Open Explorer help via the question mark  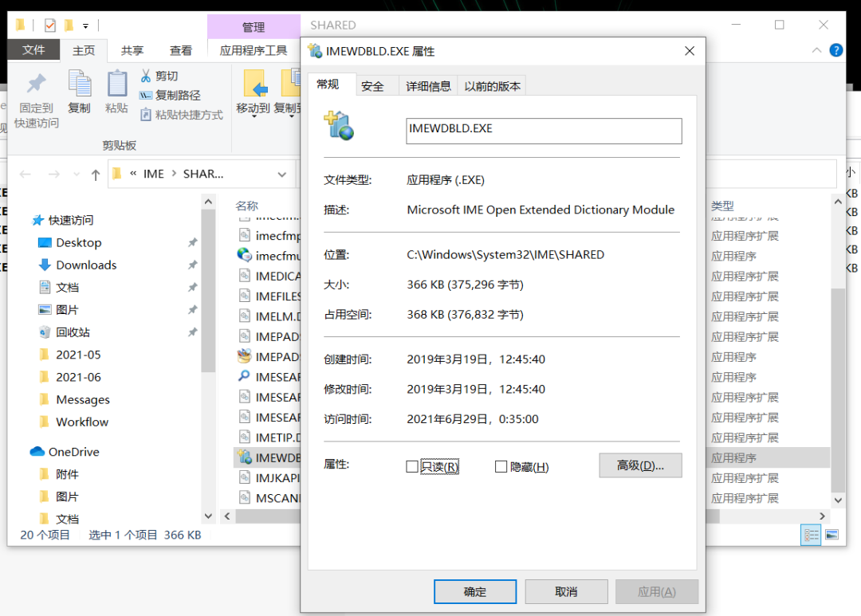click(835, 50)
